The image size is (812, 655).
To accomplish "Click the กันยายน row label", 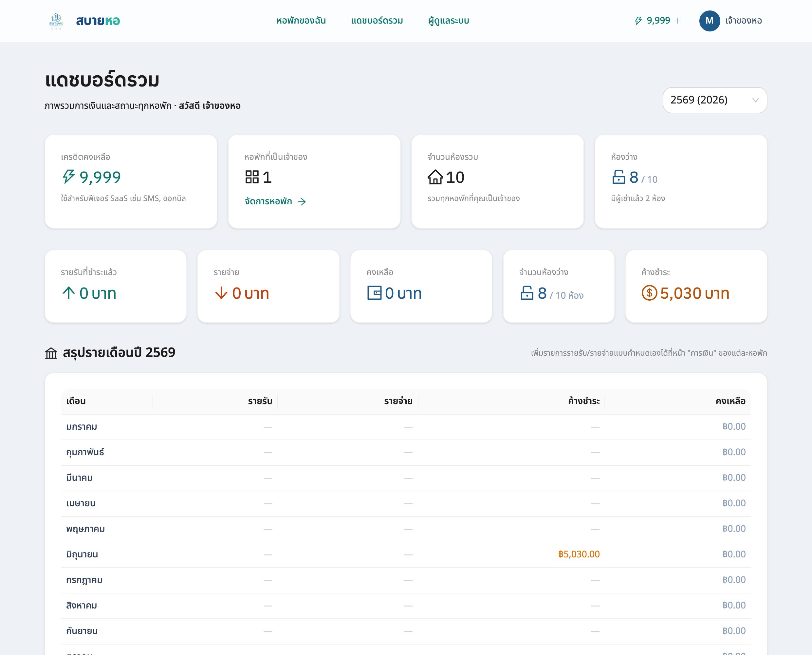I will pos(82,631).
